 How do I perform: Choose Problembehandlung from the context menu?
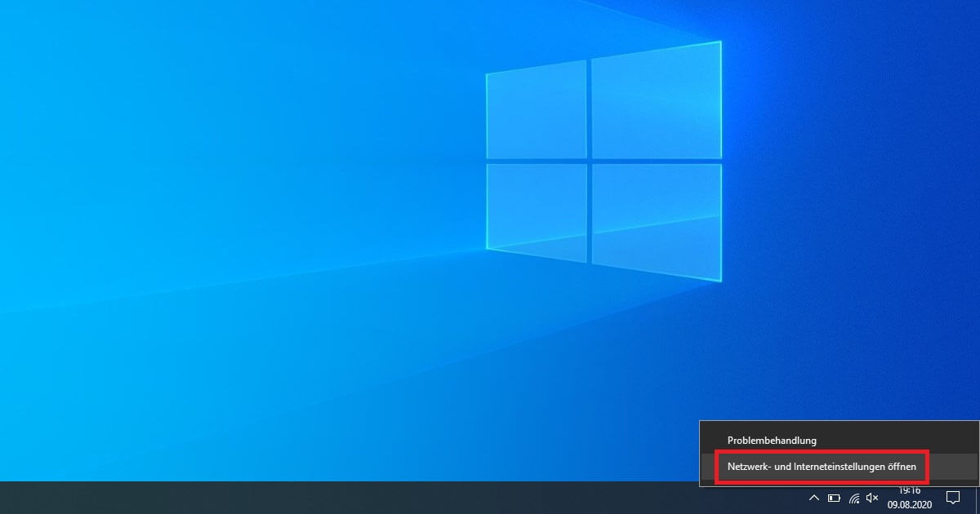coord(771,440)
